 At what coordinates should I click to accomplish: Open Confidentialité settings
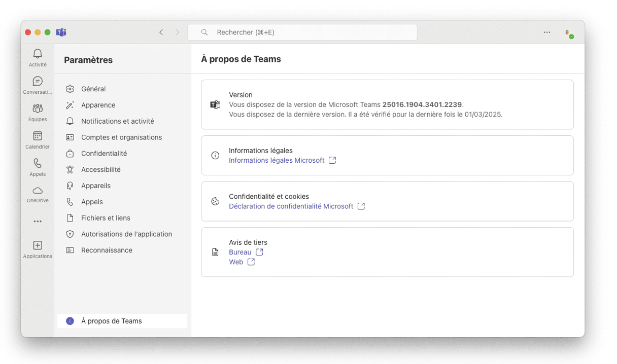coord(122,154)
